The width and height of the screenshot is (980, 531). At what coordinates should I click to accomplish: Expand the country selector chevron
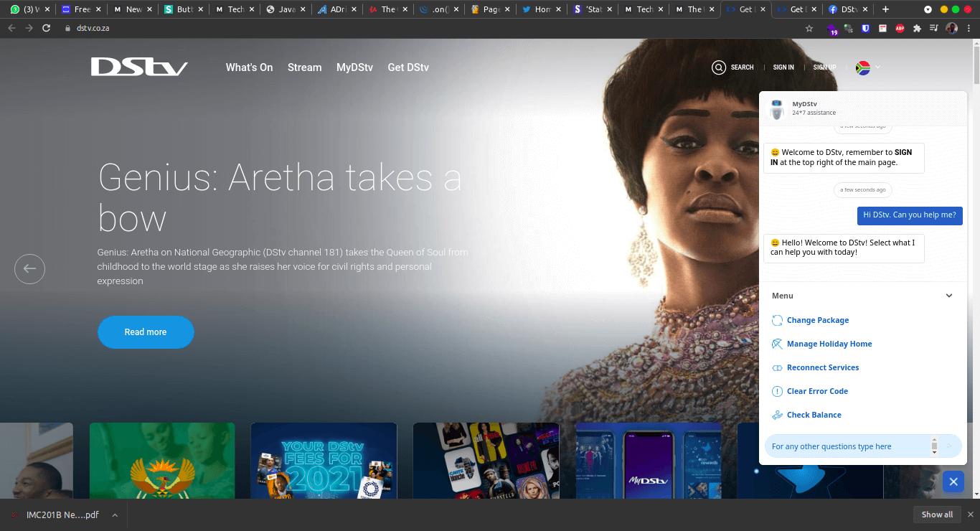[x=877, y=67]
